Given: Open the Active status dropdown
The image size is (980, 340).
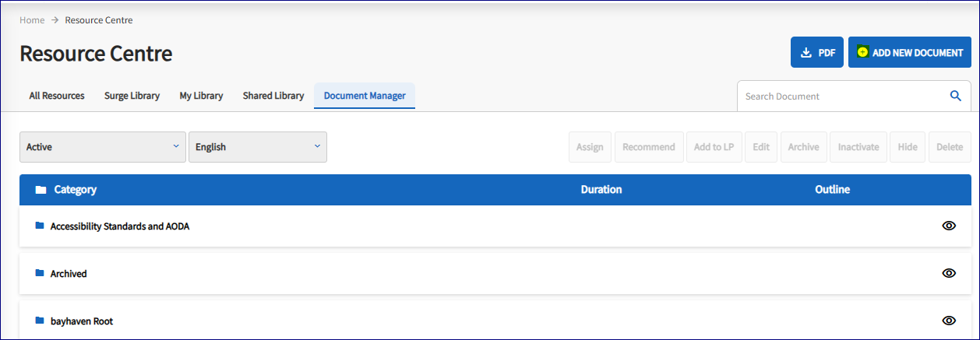Looking at the screenshot, I should pos(103,147).
